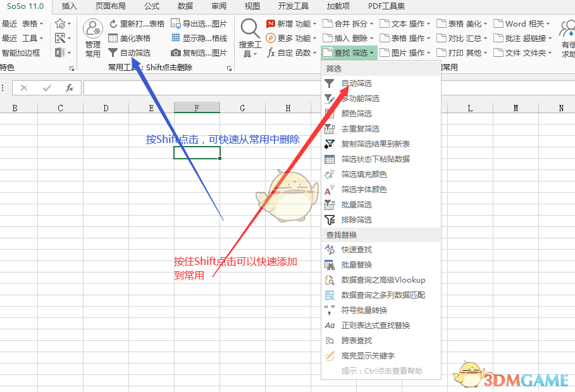Viewport: 575px width, 392px height.
Task: Click the 智能加边框 option
Action: (20, 52)
